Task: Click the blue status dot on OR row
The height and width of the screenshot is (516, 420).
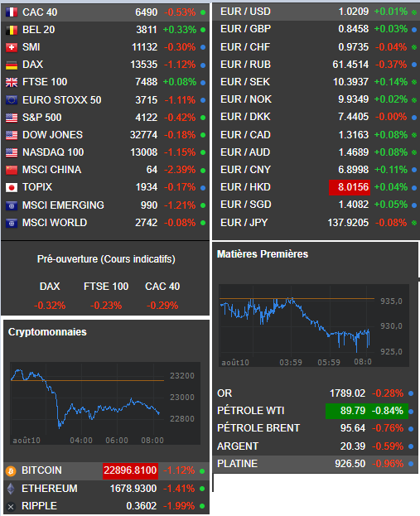Action: (411, 393)
